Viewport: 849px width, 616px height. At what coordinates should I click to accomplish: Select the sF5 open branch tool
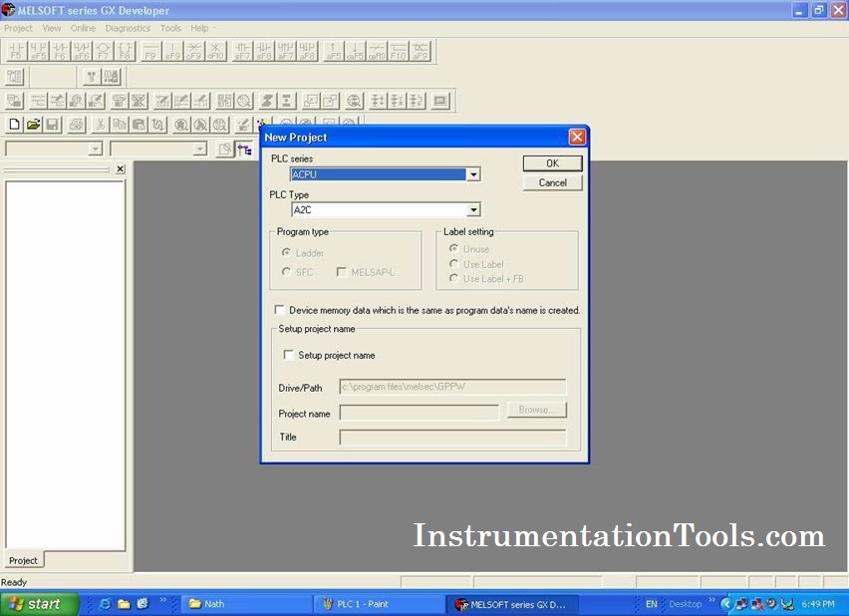point(38,51)
